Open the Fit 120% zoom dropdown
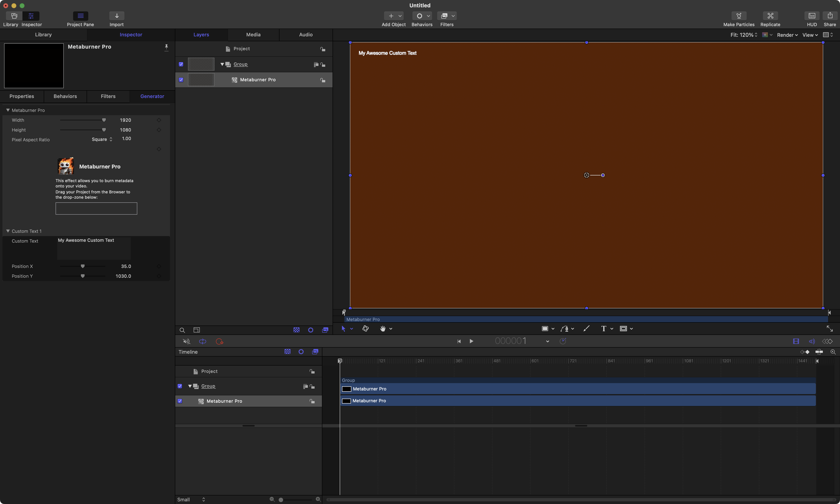This screenshot has width=840, height=504. point(744,35)
